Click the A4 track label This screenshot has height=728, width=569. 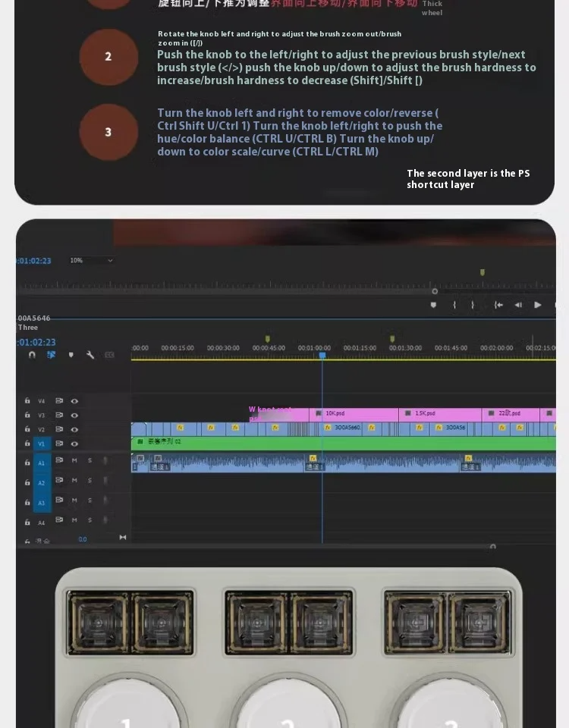click(x=41, y=522)
